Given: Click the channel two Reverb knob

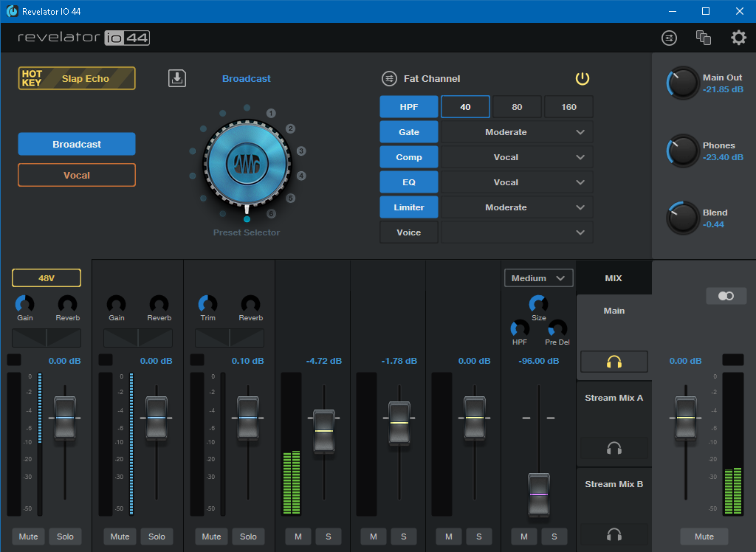Looking at the screenshot, I should coord(159,304).
